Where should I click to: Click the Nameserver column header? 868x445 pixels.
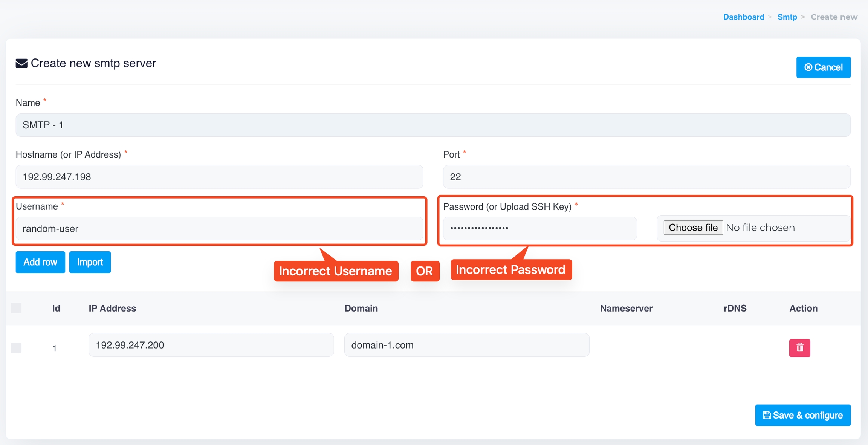[626, 308]
